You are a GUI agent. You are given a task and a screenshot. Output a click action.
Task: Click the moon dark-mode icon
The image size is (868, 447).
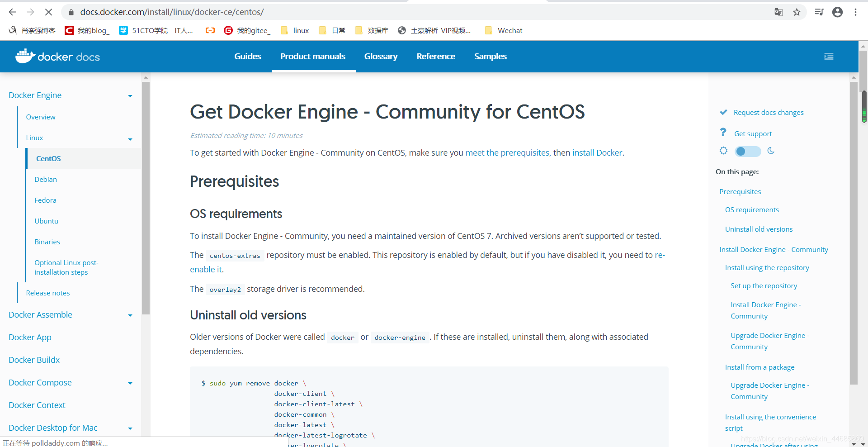tap(771, 151)
